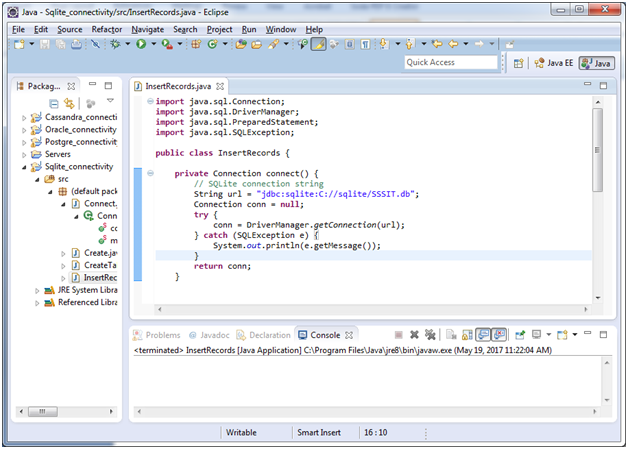Select the Postgre_connectivity project
Screen dimensions: 628x449
tap(74, 142)
